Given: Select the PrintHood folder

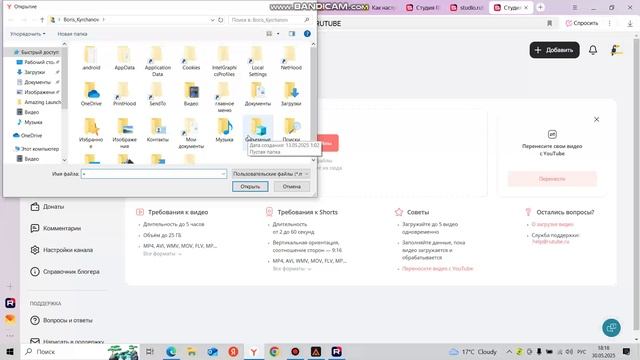Looking at the screenshot, I should [x=124, y=94].
